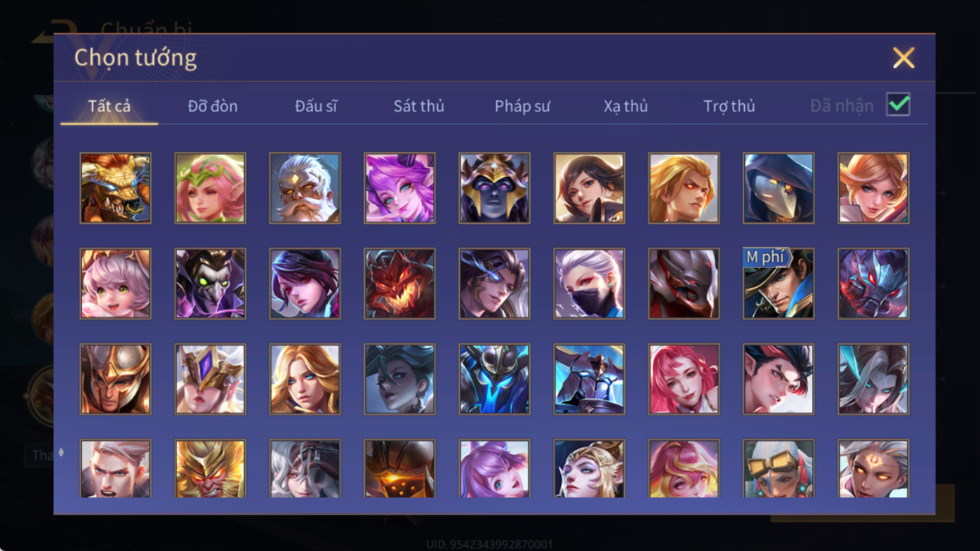Viewport: 980px width, 551px height.
Task: Open the Sát thủ tab
Action: pyautogui.click(x=418, y=106)
